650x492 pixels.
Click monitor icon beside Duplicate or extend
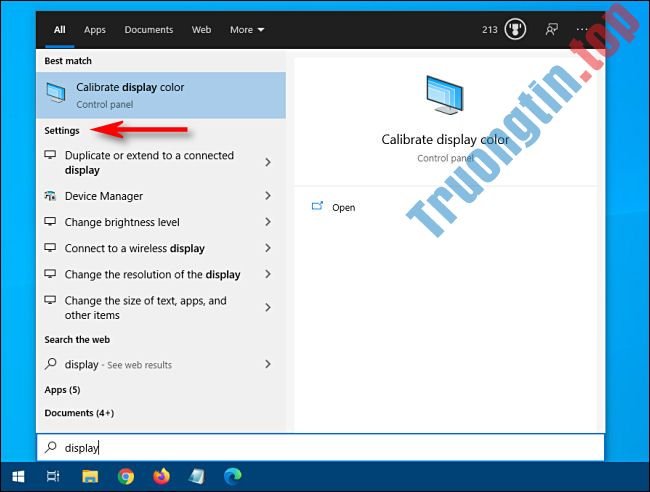[x=50, y=155]
